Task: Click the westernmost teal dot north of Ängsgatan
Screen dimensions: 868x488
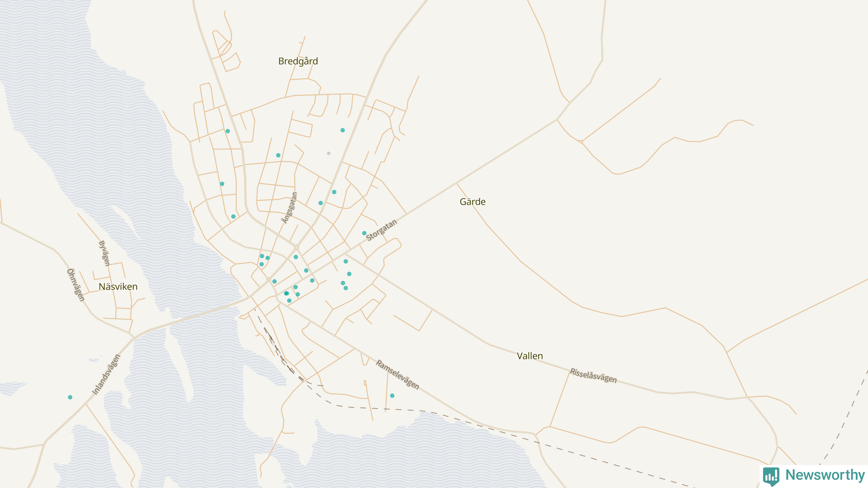Action: pos(222,184)
